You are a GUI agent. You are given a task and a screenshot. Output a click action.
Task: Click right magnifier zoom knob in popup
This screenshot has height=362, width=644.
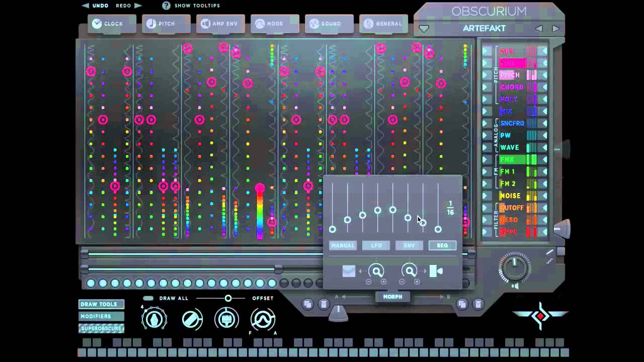410,271
